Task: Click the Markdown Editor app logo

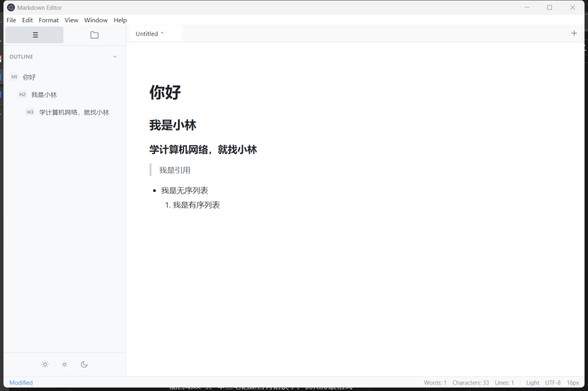Action: 11,8
